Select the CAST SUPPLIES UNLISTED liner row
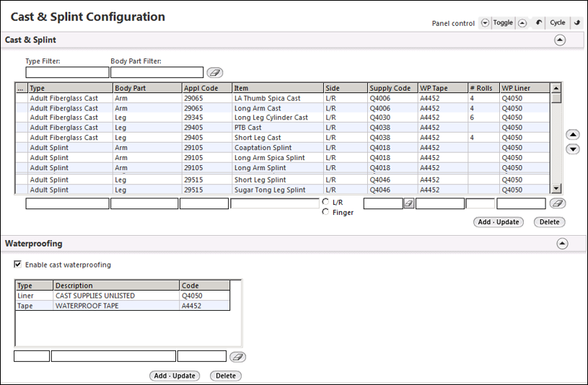 coord(123,296)
